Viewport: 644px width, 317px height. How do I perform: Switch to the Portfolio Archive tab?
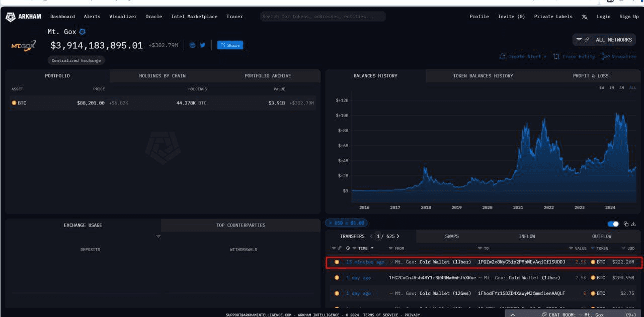coord(268,76)
